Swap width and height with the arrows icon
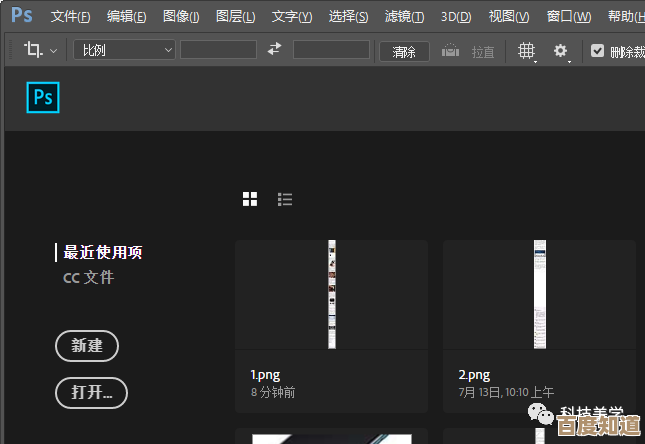The image size is (645, 444). point(274,49)
